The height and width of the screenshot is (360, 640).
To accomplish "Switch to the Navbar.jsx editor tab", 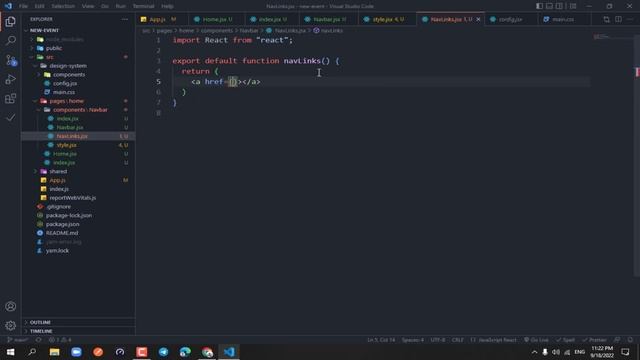I will point(329,19).
